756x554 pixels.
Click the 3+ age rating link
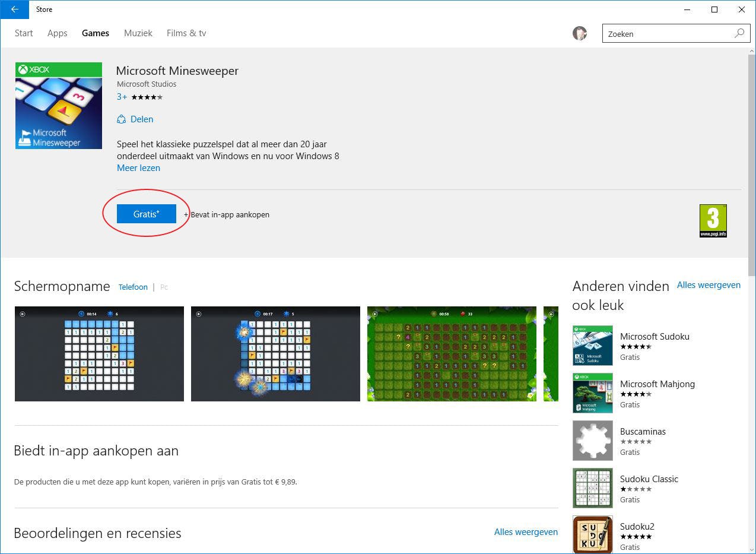[x=122, y=97]
